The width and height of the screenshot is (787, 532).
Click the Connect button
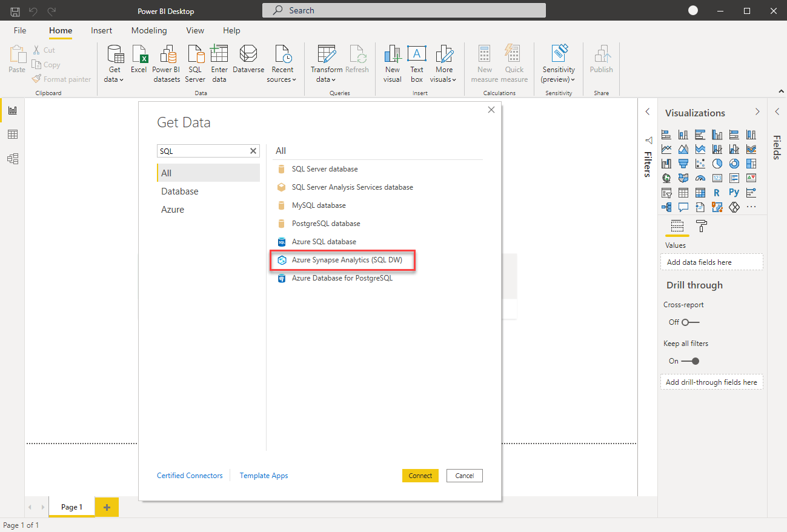coord(420,475)
